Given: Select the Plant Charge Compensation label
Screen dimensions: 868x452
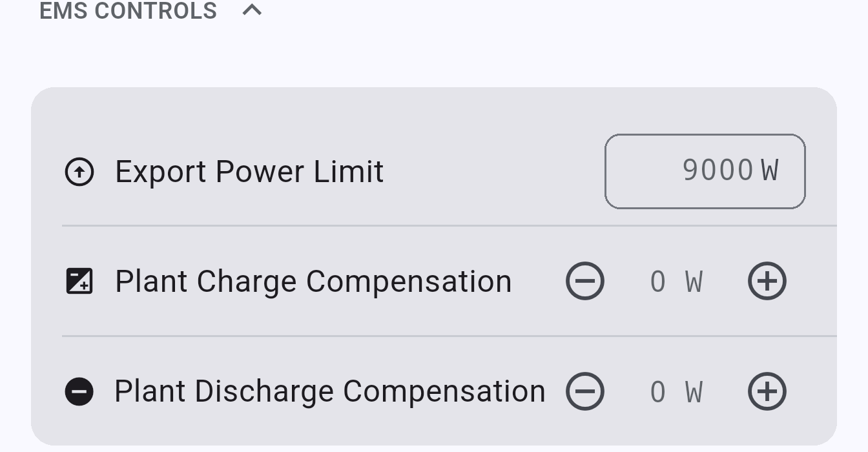Looking at the screenshot, I should click(x=313, y=282).
